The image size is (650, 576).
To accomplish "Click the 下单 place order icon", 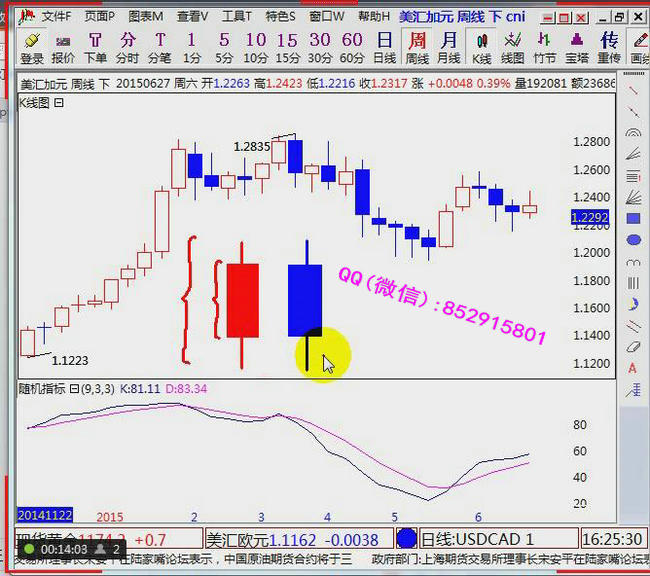I will [x=95, y=47].
